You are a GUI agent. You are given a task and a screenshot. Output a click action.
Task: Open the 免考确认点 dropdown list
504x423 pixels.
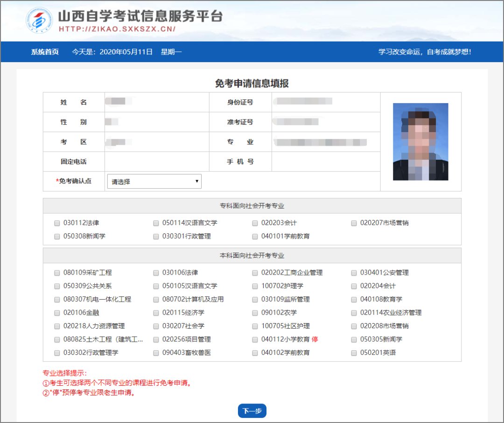[154, 182]
